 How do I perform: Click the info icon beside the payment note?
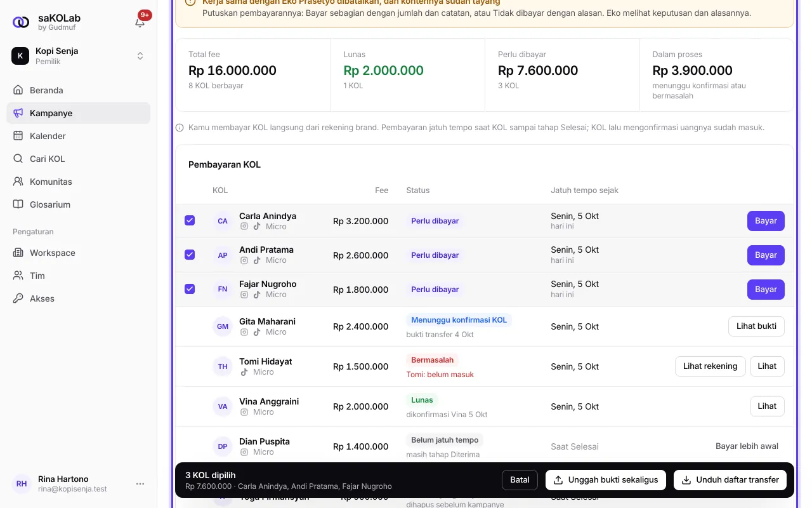click(x=180, y=128)
